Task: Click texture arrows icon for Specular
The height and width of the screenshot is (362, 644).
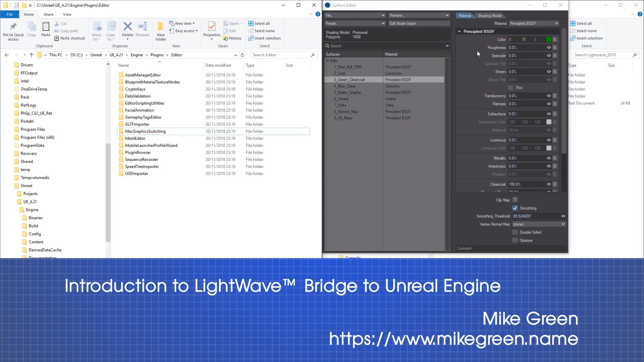Action: 549,56
